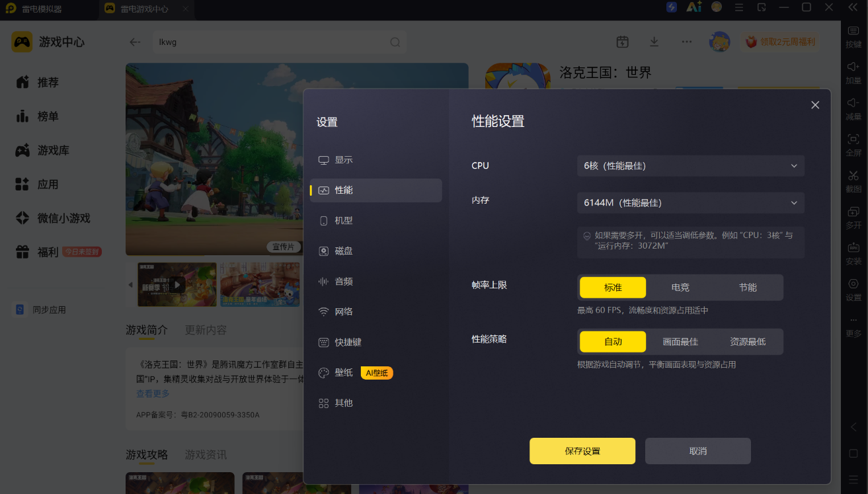Click the Android home square button

tap(853, 454)
